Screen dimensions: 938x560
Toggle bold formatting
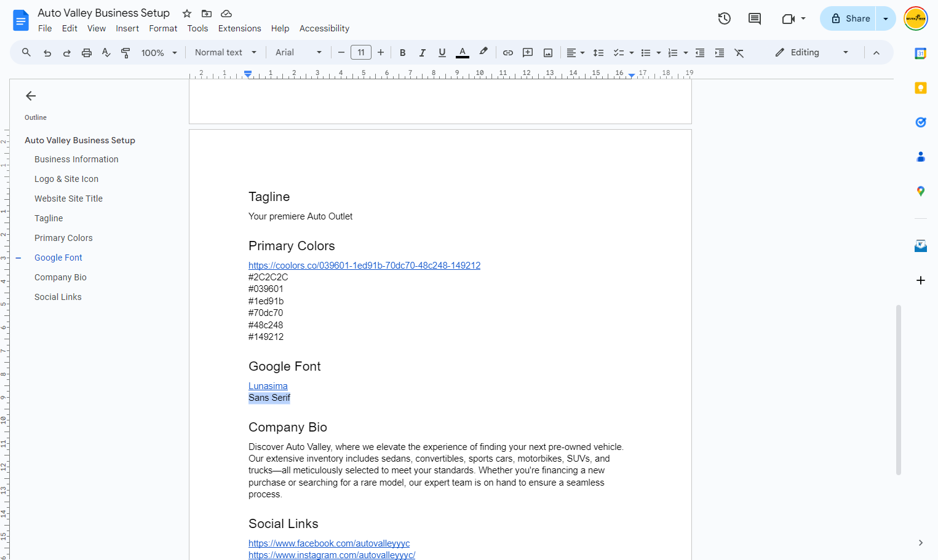click(403, 53)
